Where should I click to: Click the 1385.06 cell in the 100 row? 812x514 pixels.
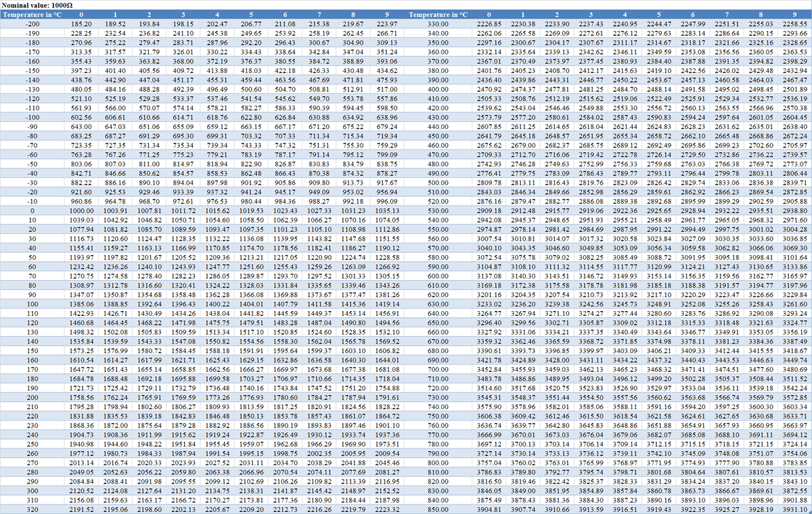81,305
